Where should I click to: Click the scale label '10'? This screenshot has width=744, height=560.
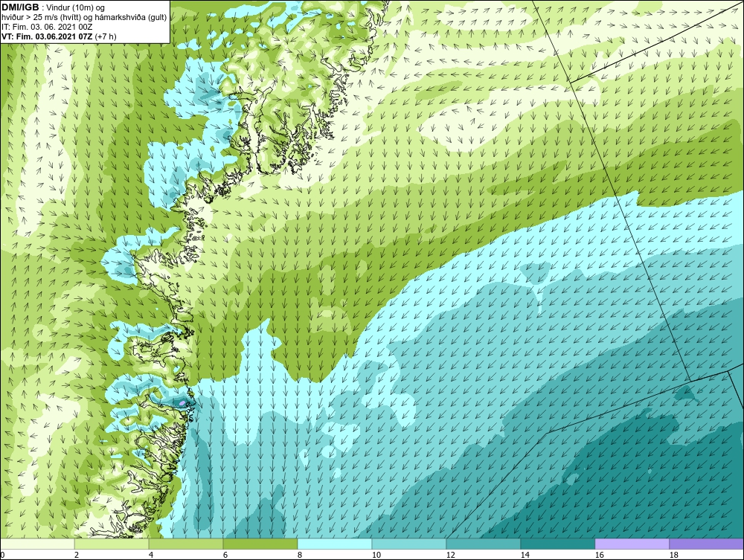[x=376, y=555]
